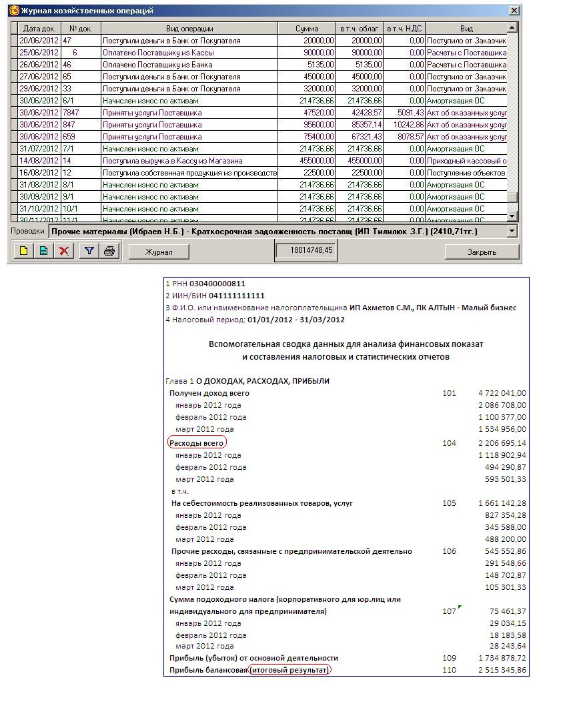573x728 pixels.
Task: Click the total sum field 18014748,45
Action: 306,251
